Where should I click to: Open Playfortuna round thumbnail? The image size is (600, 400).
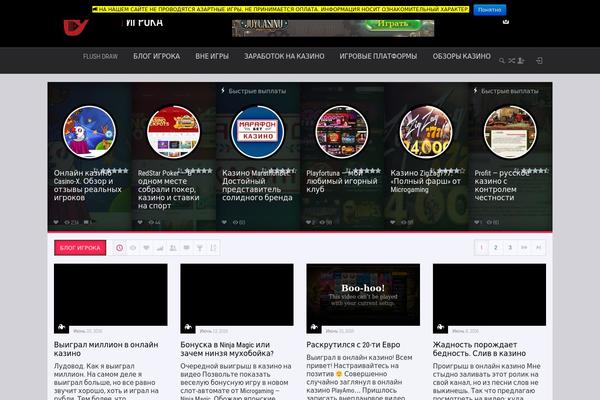pos(342,132)
